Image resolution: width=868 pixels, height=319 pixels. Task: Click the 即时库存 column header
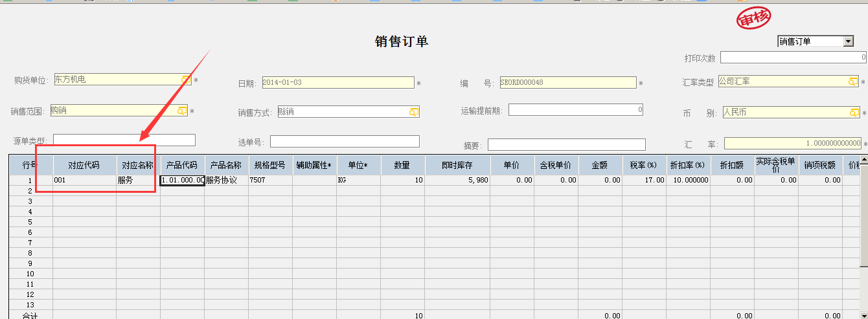point(457,165)
